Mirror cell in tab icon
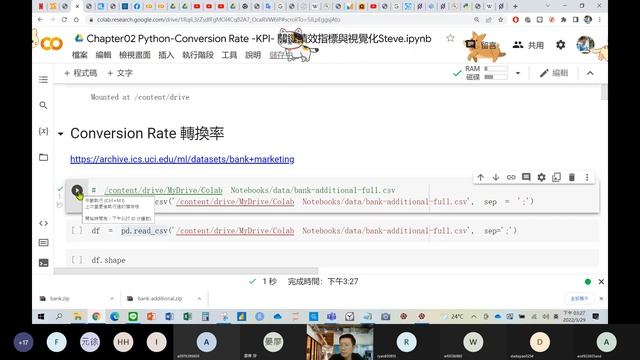The height and width of the screenshot is (360, 640). coord(556,177)
